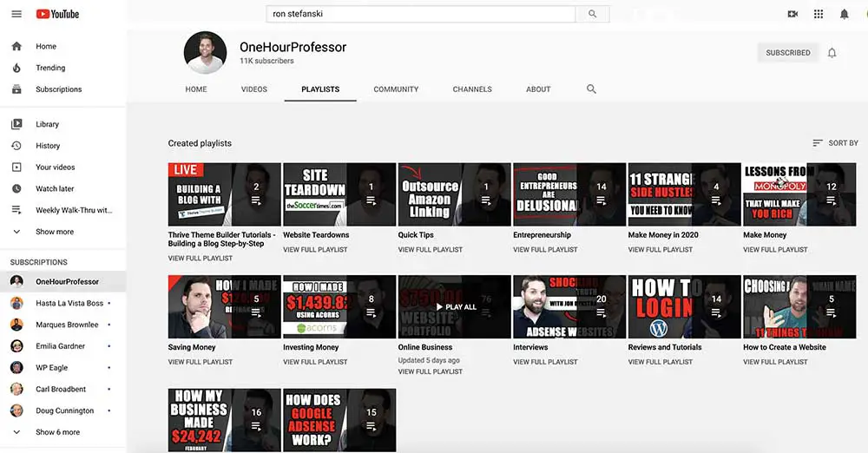The height and width of the screenshot is (453, 868).
Task: View full playlist for Entrepreneurship
Action: (x=545, y=250)
